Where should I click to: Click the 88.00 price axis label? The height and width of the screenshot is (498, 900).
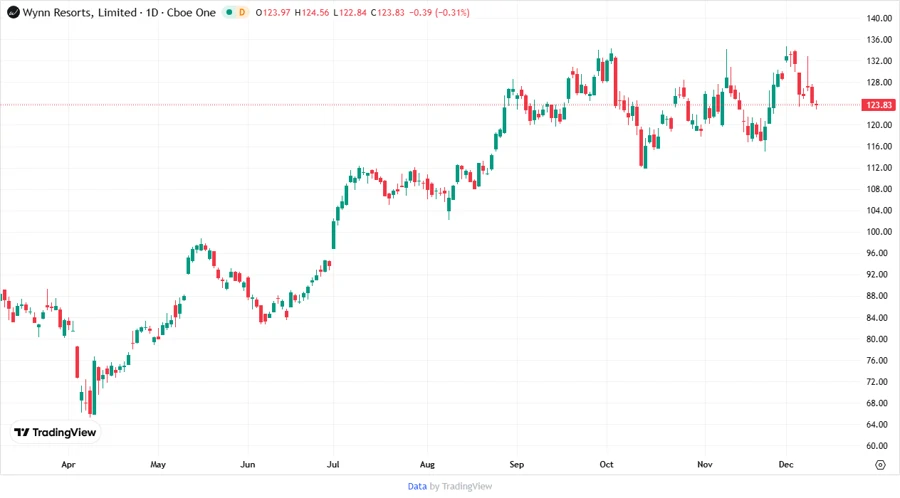pos(879,296)
